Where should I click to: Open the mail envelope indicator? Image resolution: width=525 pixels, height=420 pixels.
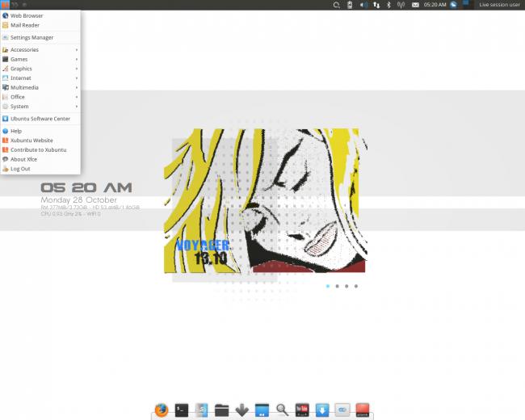(415, 5)
